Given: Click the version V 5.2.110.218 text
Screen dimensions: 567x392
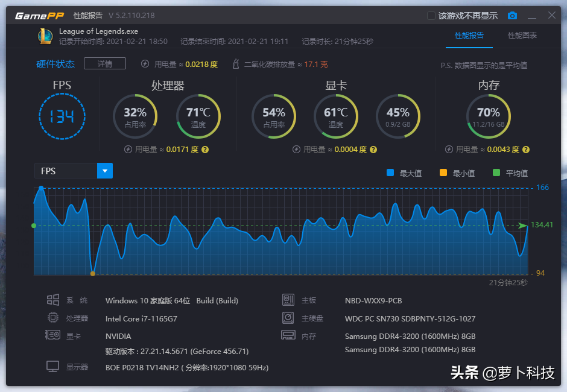Looking at the screenshot, I should point(131,16).
